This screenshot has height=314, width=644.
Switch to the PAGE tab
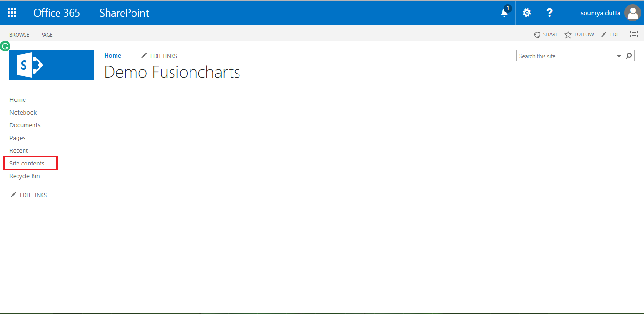pyautogui.click(x=46, y=34)
